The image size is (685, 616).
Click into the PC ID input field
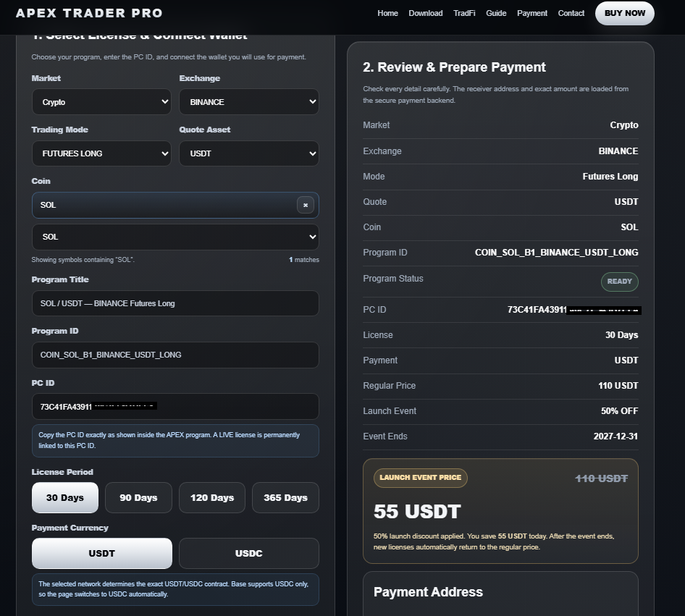(175, 407)
